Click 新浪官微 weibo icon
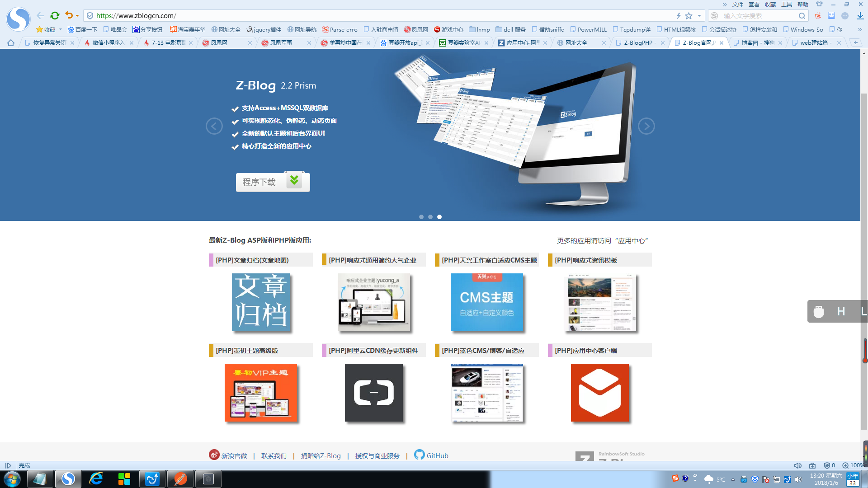Viewport: 868px width, 488px height. [214, 455]
